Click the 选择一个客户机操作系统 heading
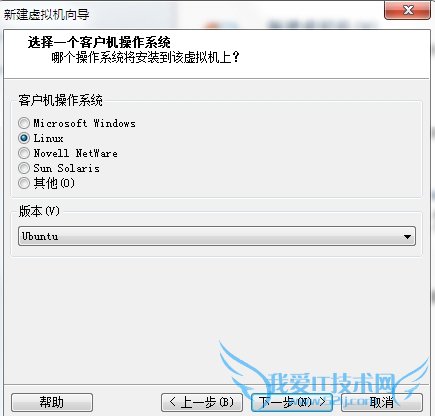The image size is (435, 416). [x=99, y=42]
